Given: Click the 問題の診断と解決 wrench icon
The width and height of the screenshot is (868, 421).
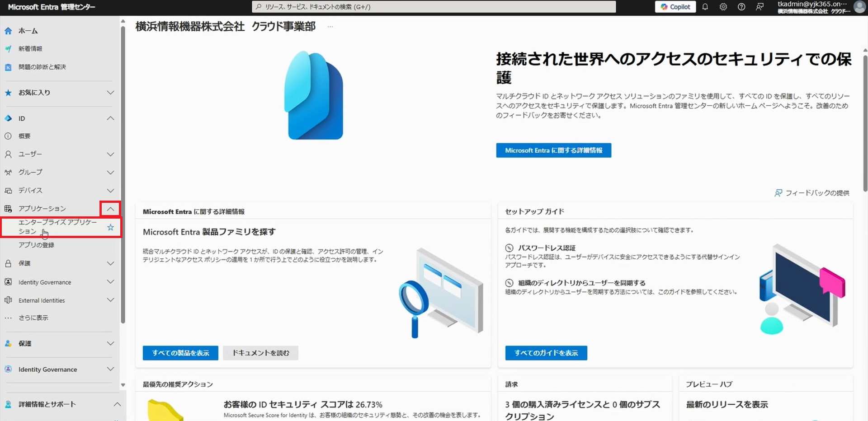Looking at the screenshot, I should click(8, 67).
